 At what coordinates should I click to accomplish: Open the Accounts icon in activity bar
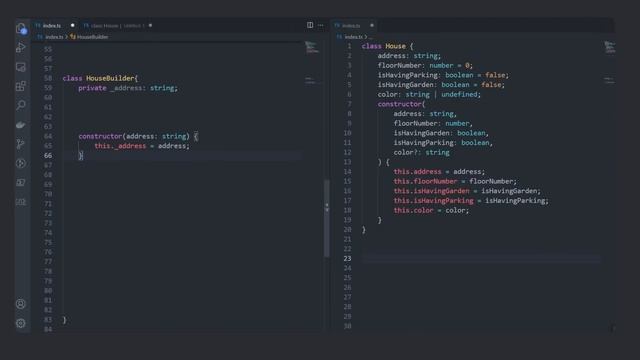(21, 304)
